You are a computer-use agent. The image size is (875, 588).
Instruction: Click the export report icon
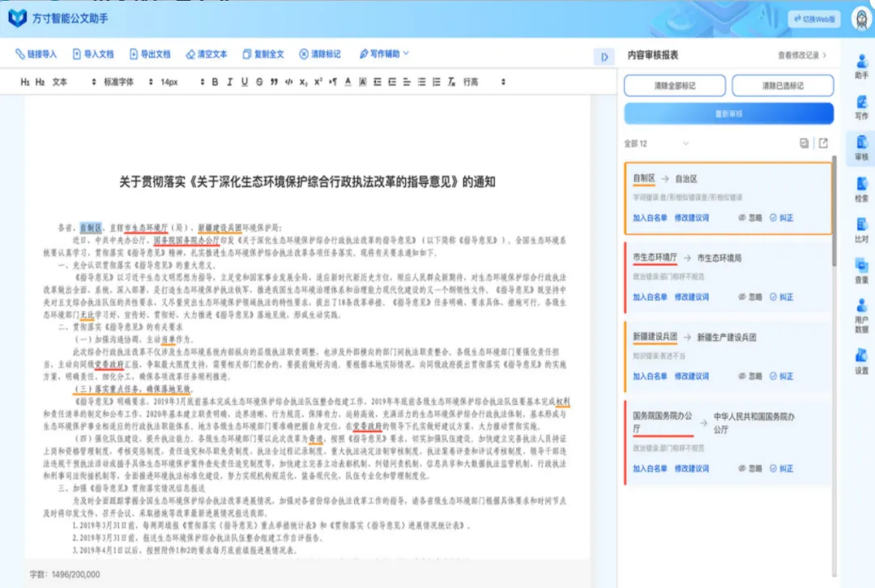(823, 143)
